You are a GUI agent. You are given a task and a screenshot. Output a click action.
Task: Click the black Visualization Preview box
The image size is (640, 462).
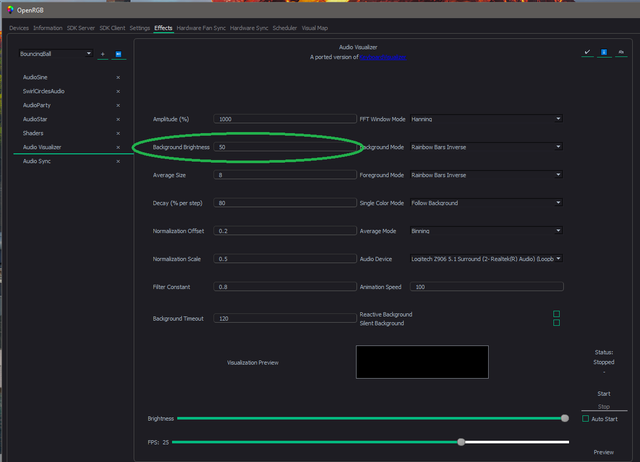[x=422, y=362]
